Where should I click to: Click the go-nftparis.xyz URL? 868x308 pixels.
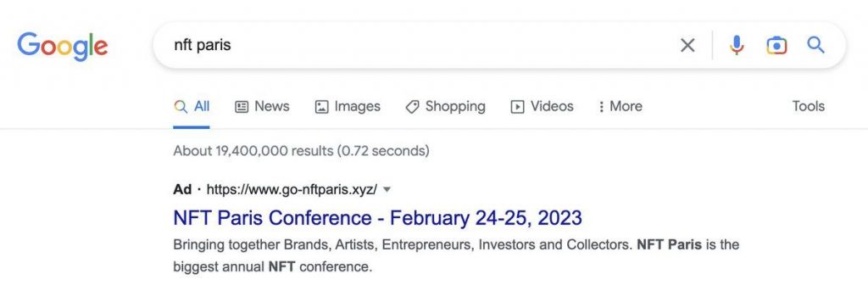[292, 189]
